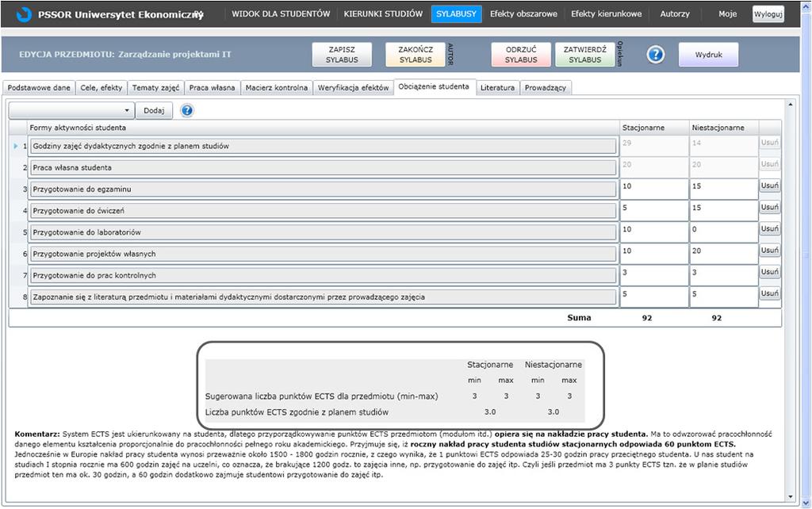Click Stacjonarne hours for Przygotowanie projektów własnych
Image resolution: width=812 pixels, height=509 pixels.
pyautogui.click(x=654, y=254)
